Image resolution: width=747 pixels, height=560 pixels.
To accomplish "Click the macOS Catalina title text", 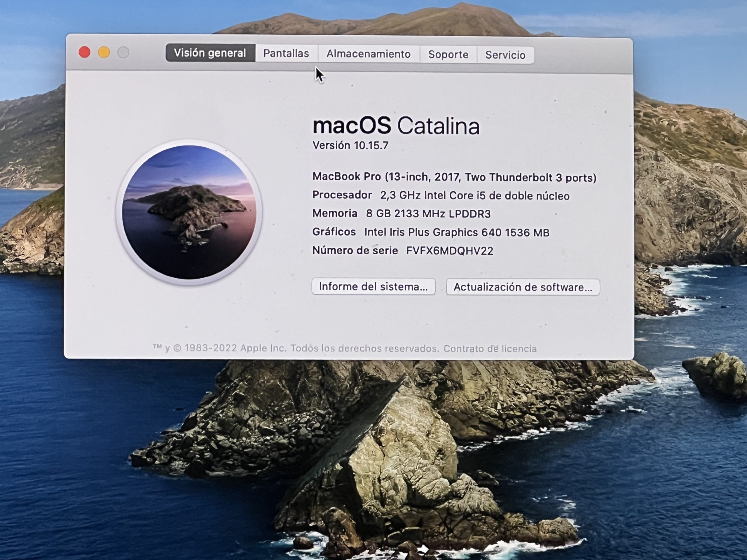I will pos(396,126).
